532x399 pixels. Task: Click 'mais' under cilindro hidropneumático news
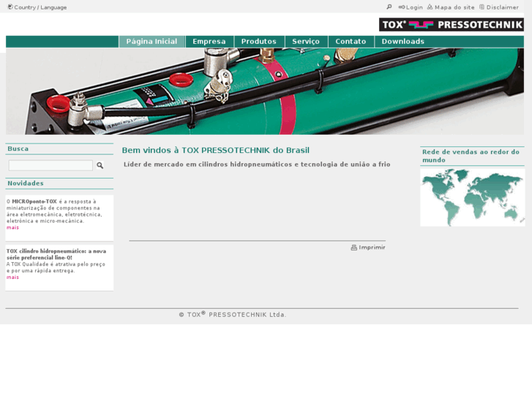click(x=12, y=277)
